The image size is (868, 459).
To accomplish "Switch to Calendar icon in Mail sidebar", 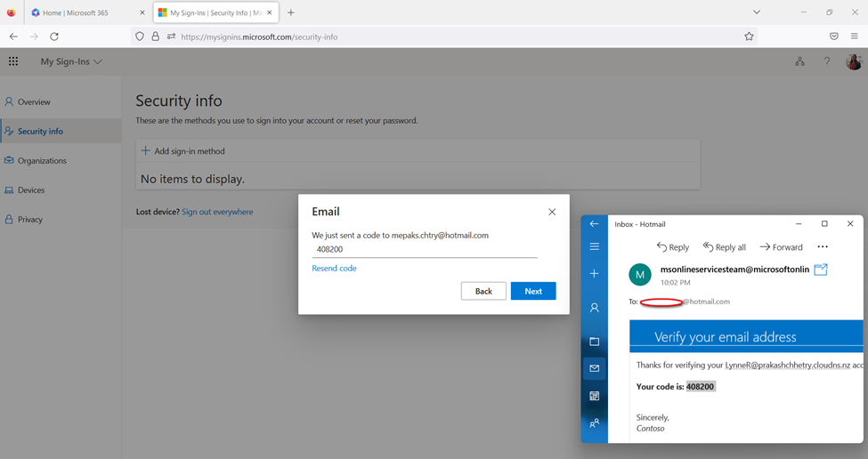I will tap(594, 396).
